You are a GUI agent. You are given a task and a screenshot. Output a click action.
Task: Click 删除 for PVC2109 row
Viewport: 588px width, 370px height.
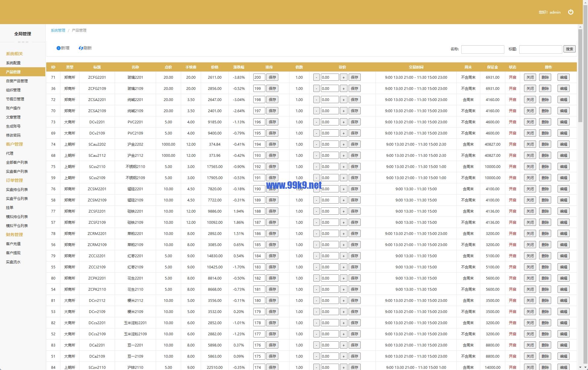pos(545,133)
